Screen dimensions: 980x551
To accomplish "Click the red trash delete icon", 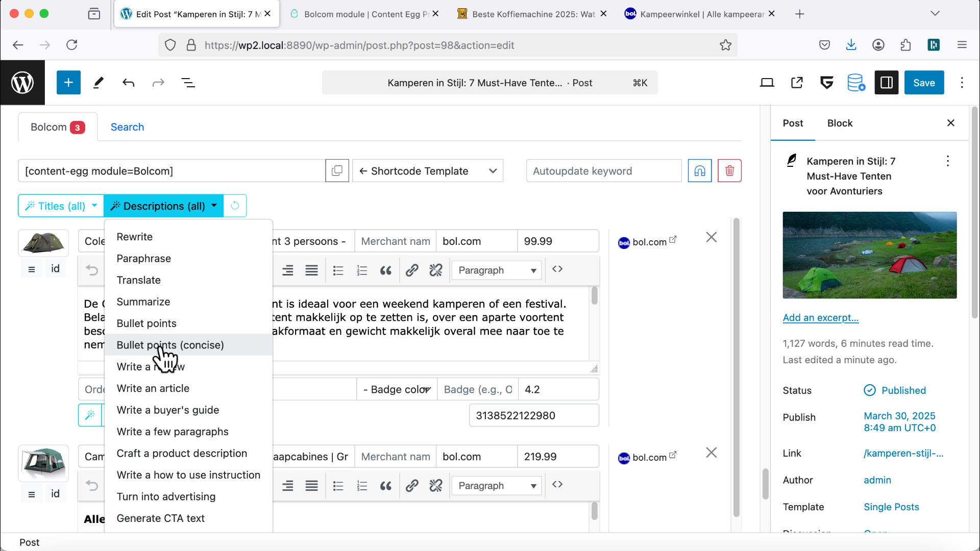I will coord(729,171).
